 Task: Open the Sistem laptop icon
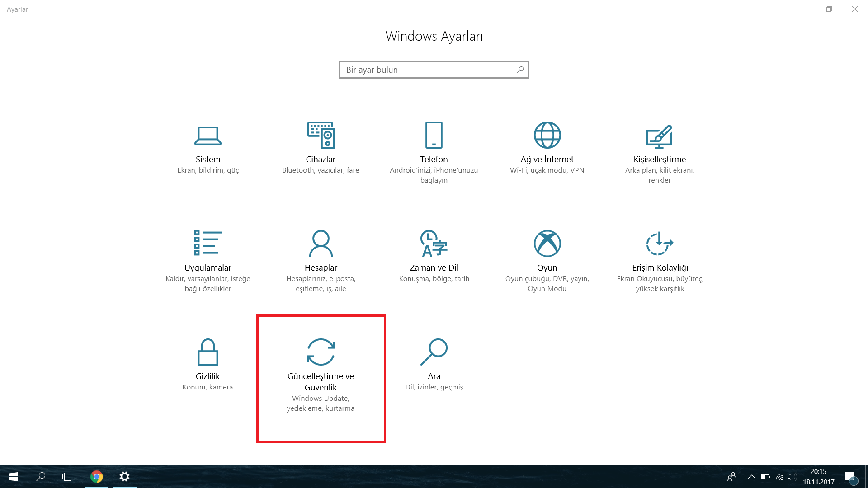208,136
